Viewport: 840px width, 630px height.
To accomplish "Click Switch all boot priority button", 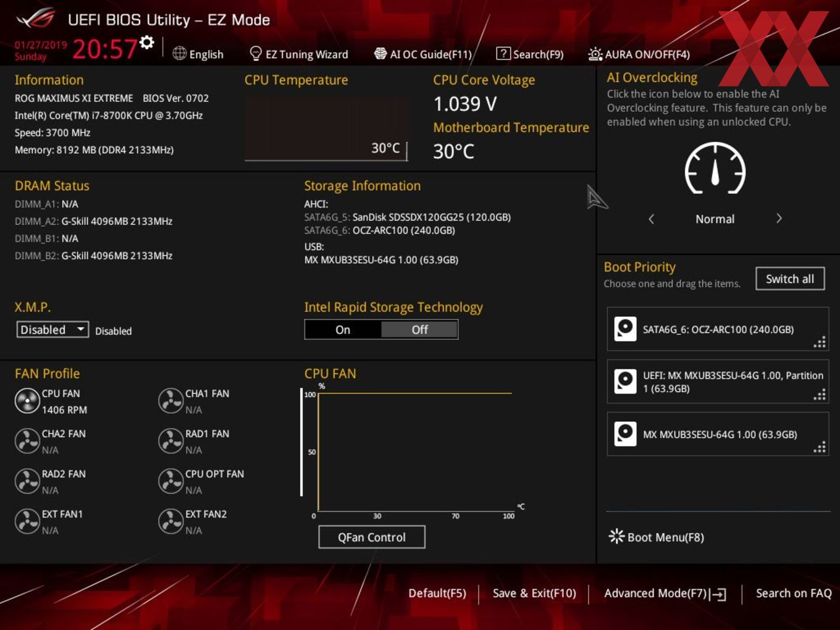I will tap(790, 279).
